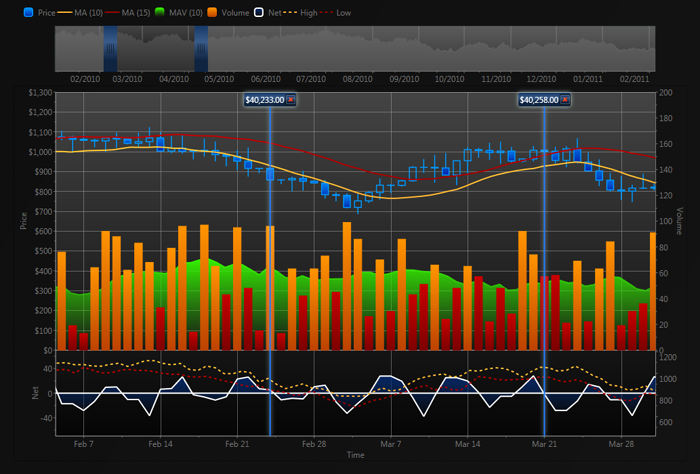
Task: Grab the left range handle near 03/2010
Action: tap(110, 49)
